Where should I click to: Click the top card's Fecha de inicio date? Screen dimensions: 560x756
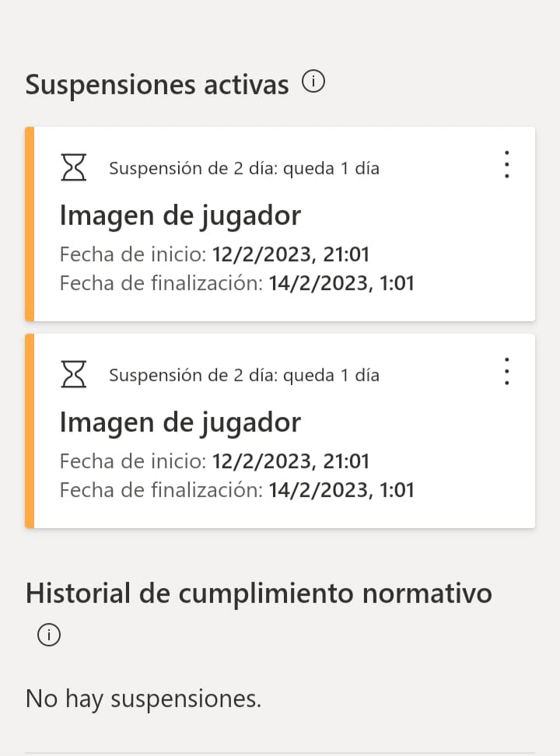click(x=290, y=254)
